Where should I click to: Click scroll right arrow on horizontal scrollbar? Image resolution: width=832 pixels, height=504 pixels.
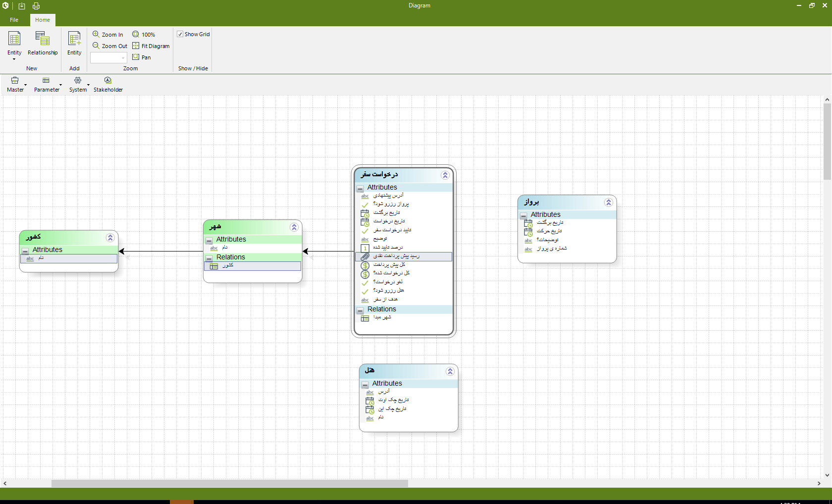click(819, 483)
